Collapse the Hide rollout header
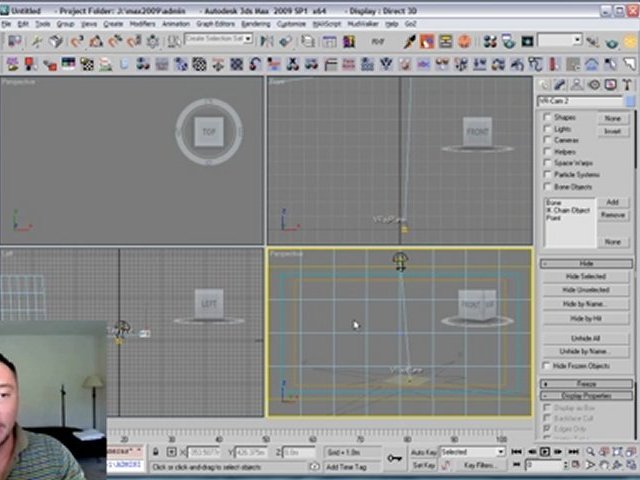 coord(586,263)
